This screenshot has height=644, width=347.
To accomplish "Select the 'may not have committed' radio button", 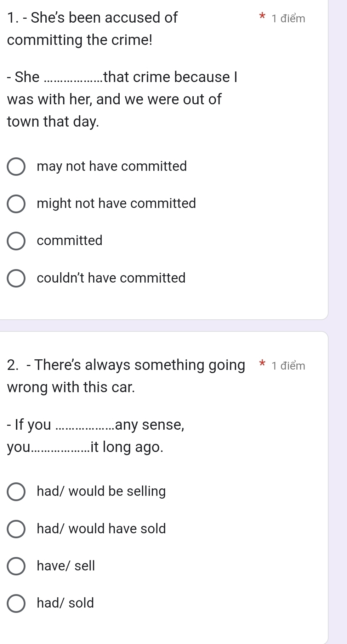I will (16, 167).
